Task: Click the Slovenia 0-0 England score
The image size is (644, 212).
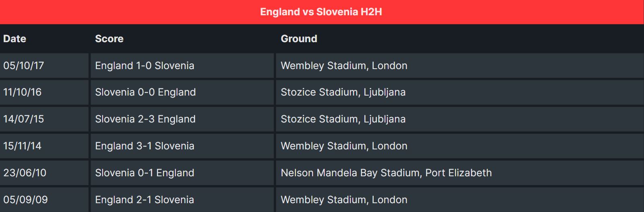Action: coord(146,92)
